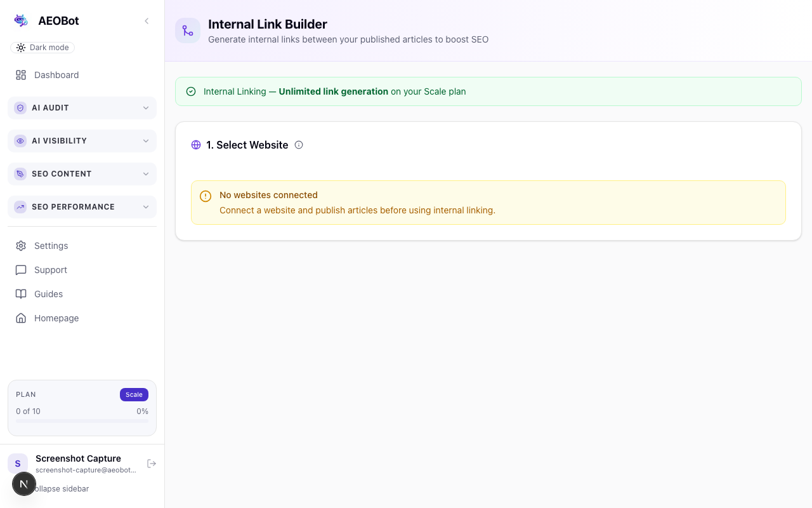The width and height of the screenshot is (812, 508).
Task: Open the Support page
Action: 82,270
